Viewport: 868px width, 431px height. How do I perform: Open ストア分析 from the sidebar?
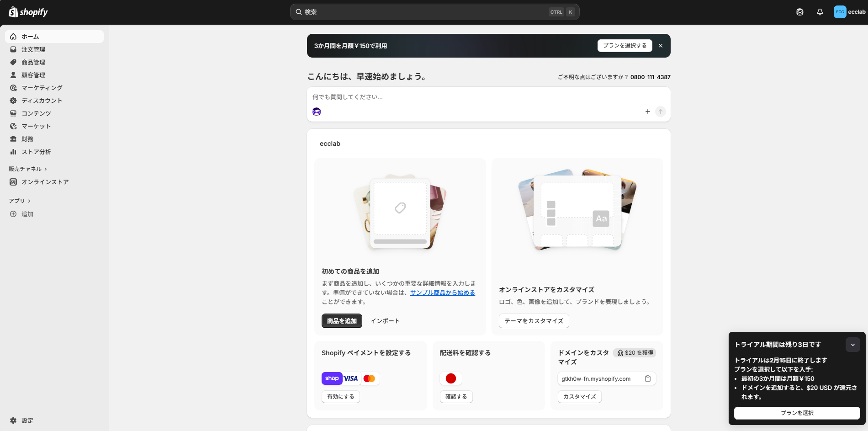tap(36, 152)
